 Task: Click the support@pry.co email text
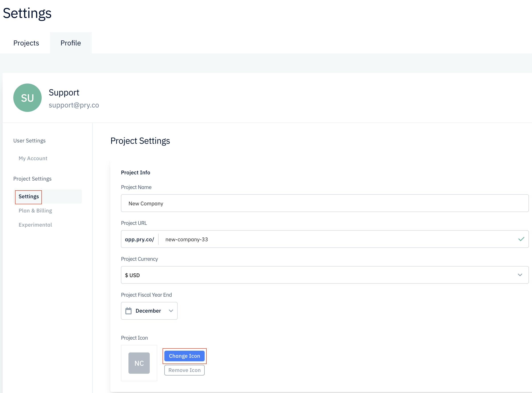pos(74,105)
